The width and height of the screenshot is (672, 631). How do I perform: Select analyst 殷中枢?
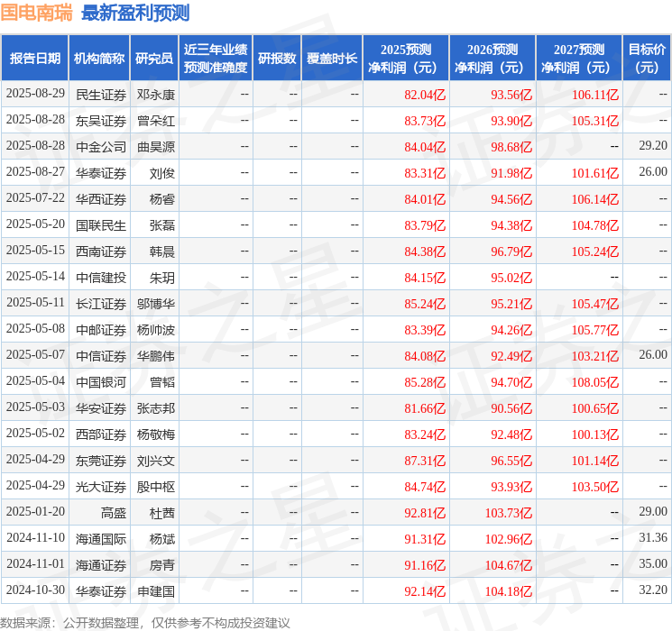pyautogui.click(x=155, y=487)
